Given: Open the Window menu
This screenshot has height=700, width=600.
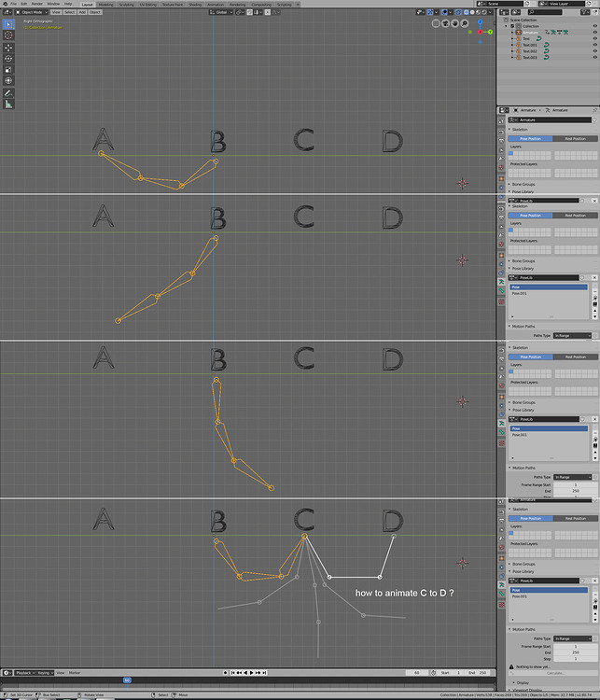Looking at the screenshot, I should (x=53, y=4).
